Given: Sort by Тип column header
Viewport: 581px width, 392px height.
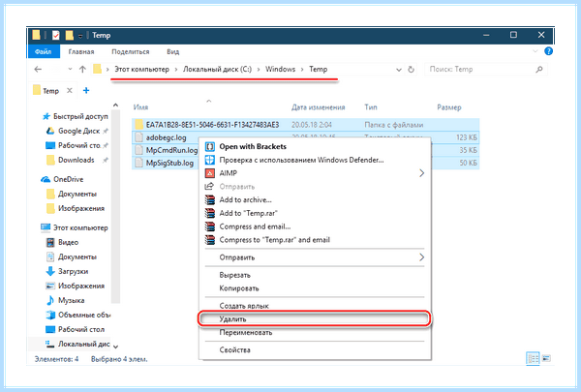Looking at the screenshot, I should [x=371, y=107].
